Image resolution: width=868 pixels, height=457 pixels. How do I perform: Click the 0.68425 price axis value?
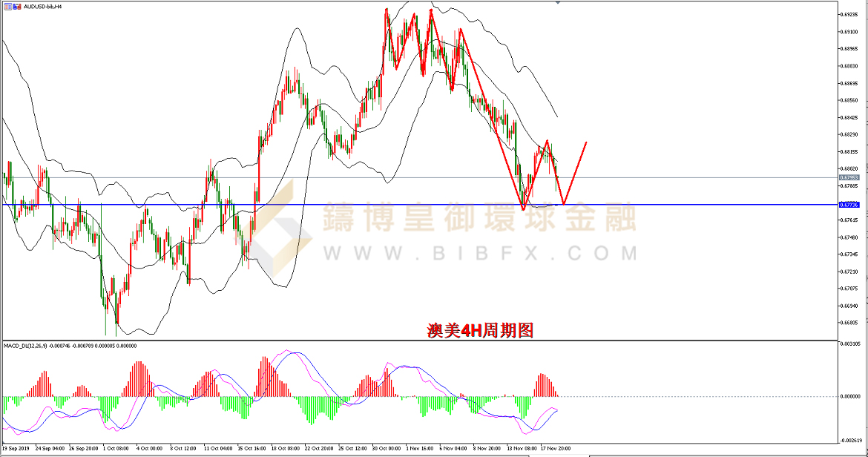tap(849, 117)
